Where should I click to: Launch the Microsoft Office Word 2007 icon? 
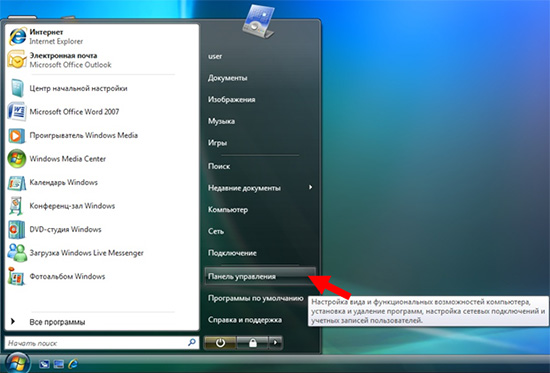[17, 112]
